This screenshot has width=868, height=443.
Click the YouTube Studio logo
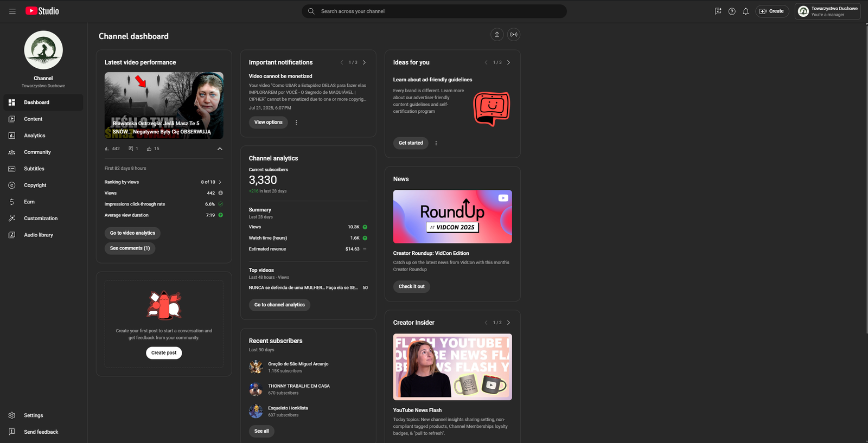42,11
